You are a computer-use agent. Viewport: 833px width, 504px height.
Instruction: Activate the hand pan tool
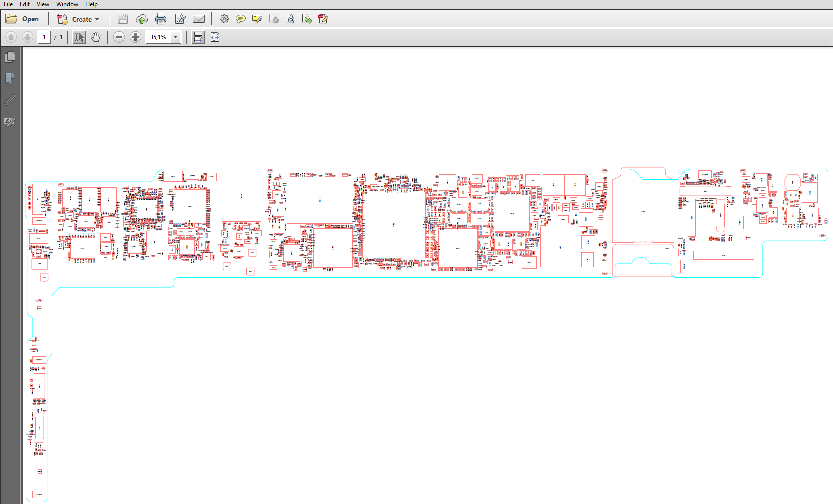point(96,37)
